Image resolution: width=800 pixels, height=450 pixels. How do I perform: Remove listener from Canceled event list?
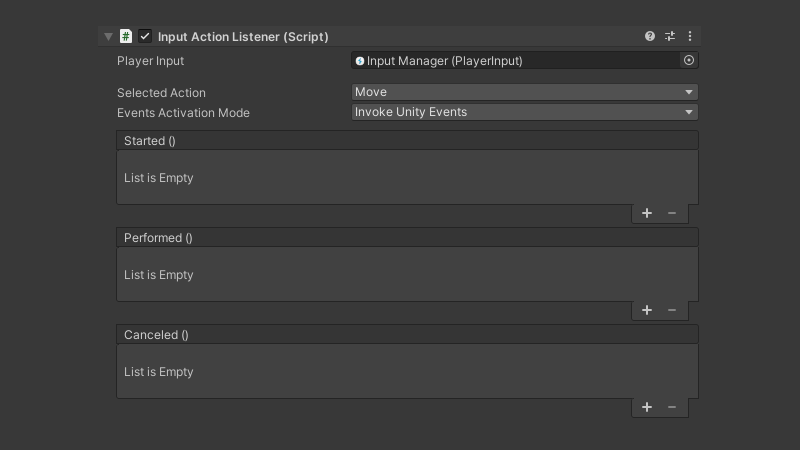pos(672,407)
